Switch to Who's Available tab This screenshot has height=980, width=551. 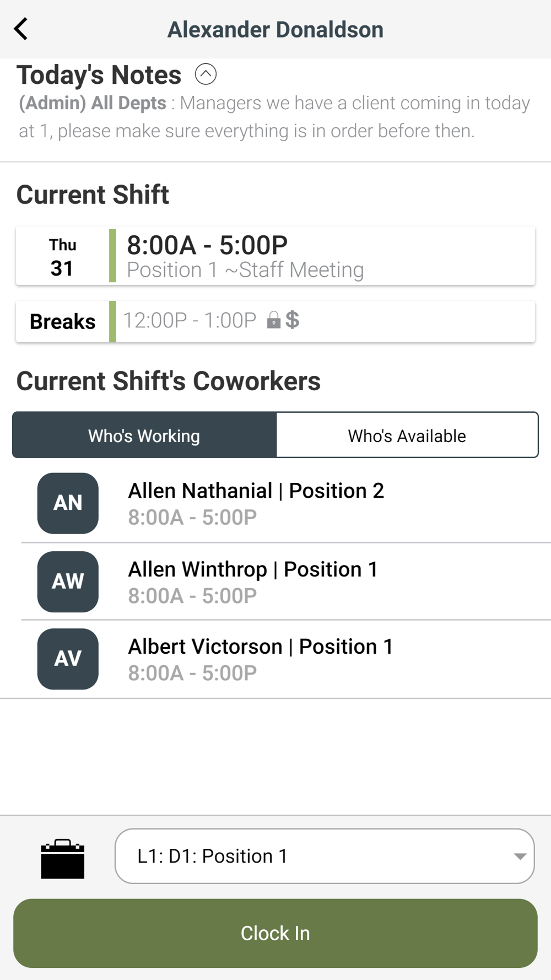407,435
